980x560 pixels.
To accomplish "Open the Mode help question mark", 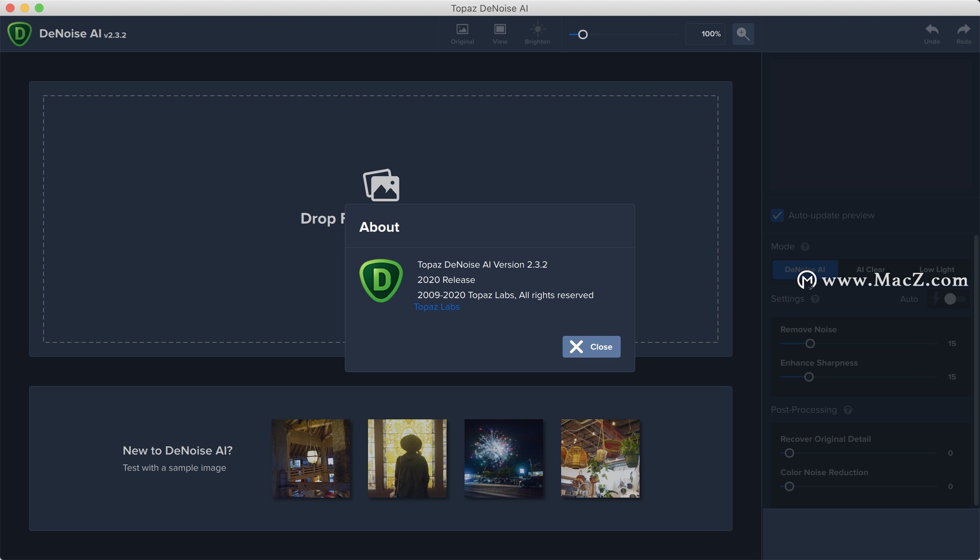I will pos(805,247).
